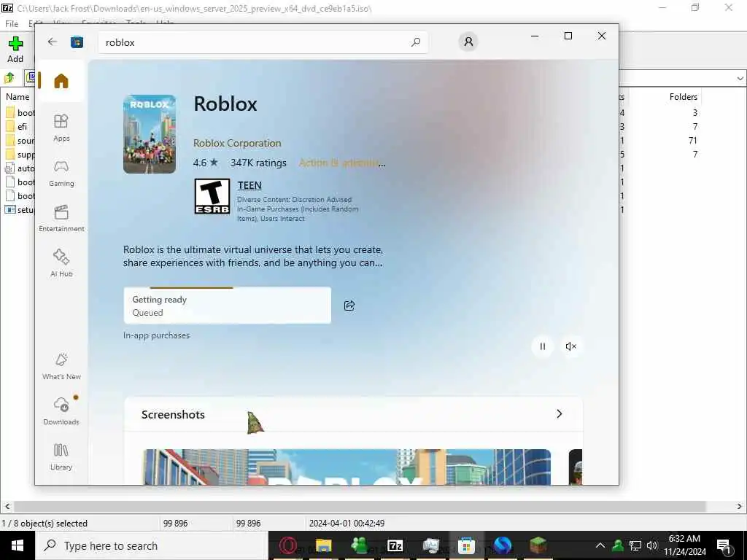
Task: Open Downloads in Store sidebar
Action: 61,411
